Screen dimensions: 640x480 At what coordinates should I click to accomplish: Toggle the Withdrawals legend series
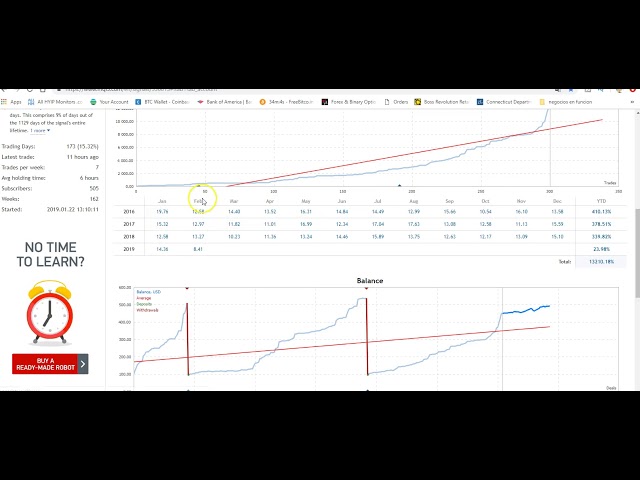[x=147, y=309]
